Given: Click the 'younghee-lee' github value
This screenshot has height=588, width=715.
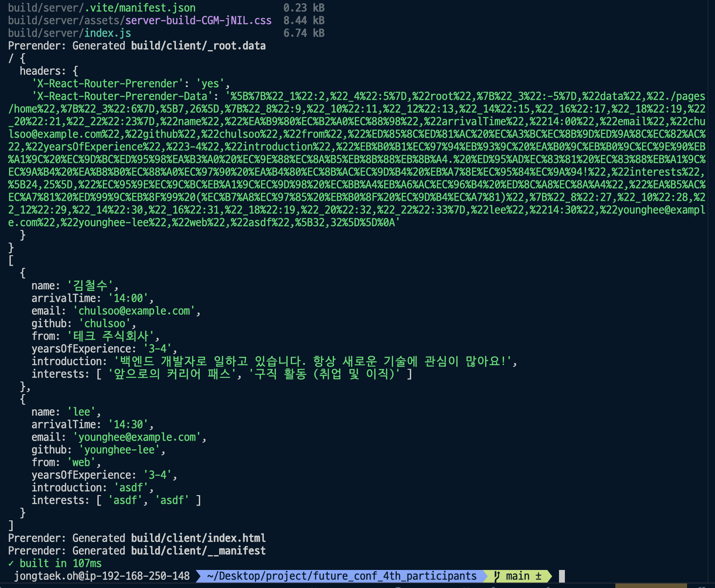Looking at the screenshot, I should tap(119, 450).
